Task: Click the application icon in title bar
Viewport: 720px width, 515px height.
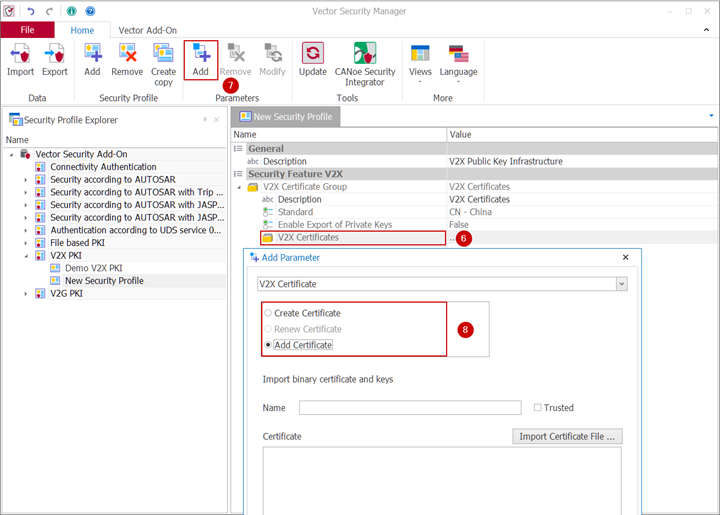Action: click(9, 11)
